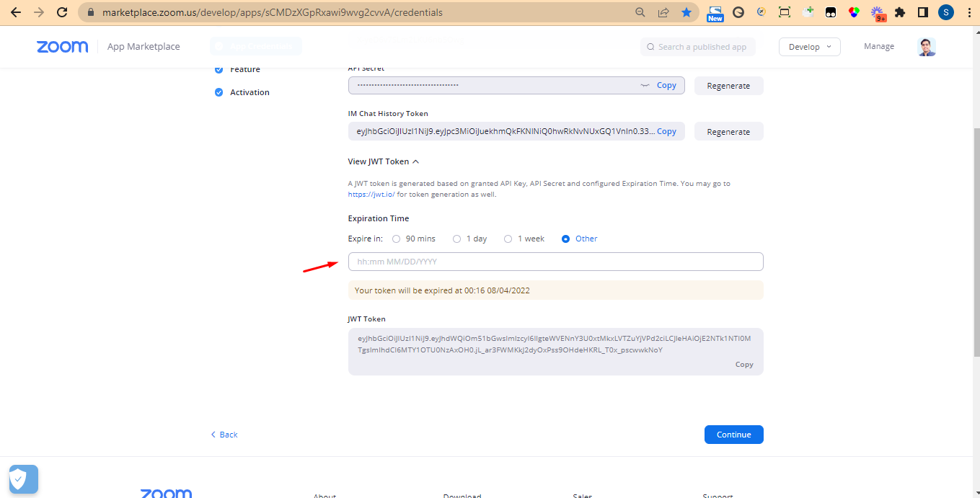Open the user profile avatar menu
The height and width of the screenshot is (498, 980).
click(x=926, y=47)
